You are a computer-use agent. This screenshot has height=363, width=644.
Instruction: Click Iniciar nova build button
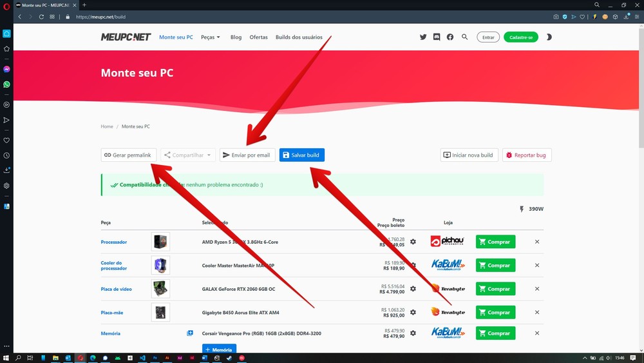(469, 155)
